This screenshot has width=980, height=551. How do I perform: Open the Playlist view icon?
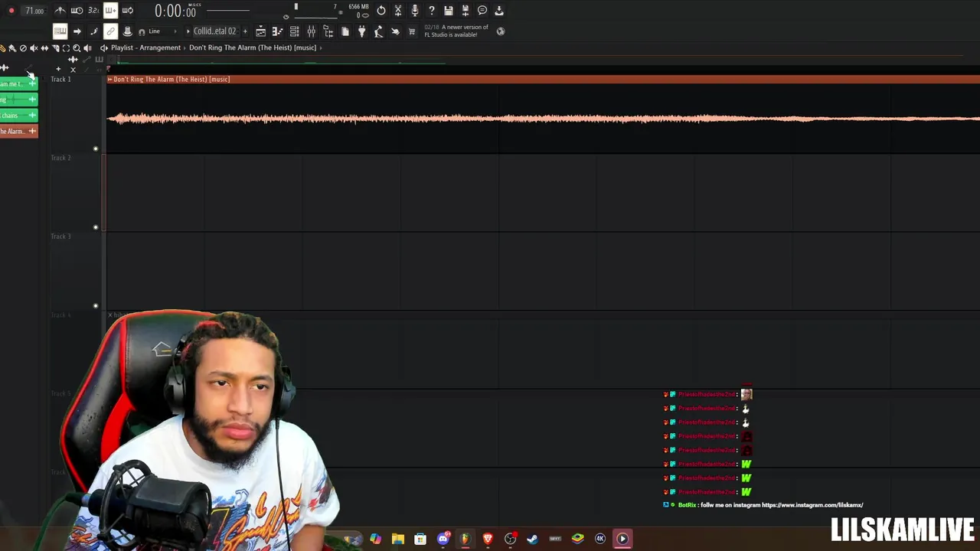tap(261, 31)
